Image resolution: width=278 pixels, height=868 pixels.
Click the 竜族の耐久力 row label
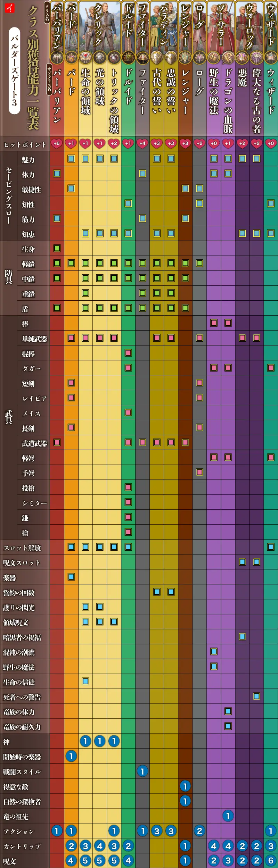tap(22, 727)
